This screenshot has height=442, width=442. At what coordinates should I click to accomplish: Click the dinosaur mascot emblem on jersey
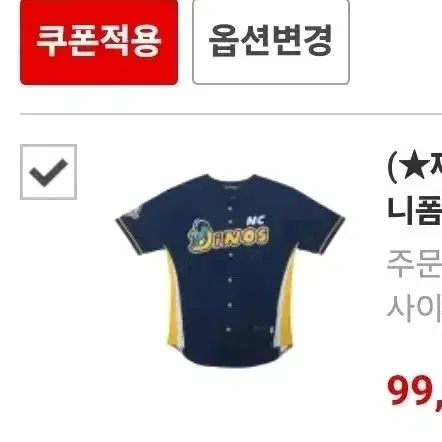pyautogui.click(x=199, y=234)
